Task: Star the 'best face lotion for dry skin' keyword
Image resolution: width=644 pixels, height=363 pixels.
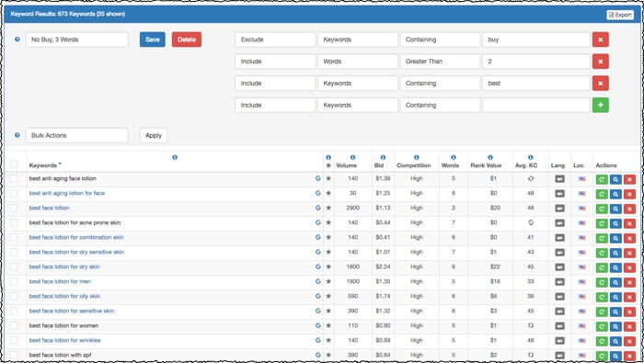Action: (x=328, y=267)
